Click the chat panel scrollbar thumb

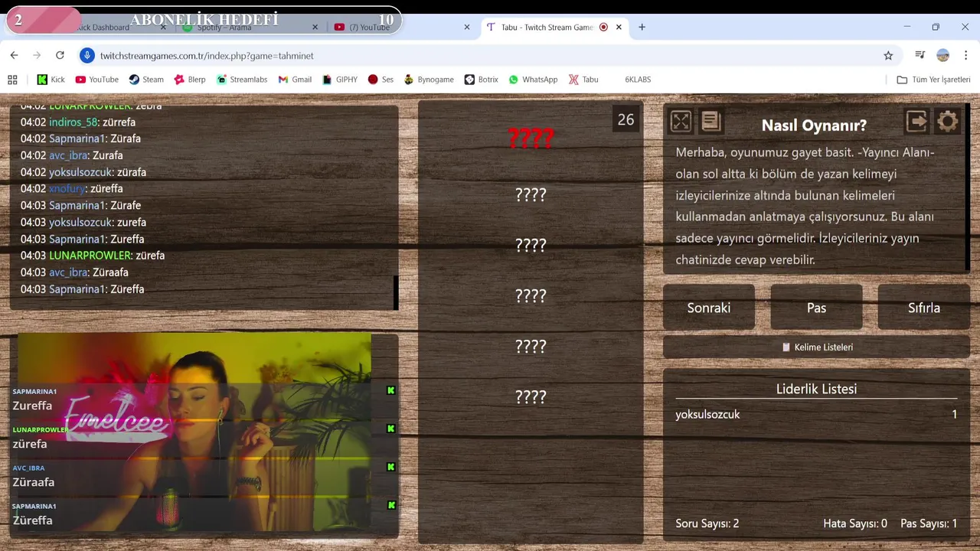(396, 292)
